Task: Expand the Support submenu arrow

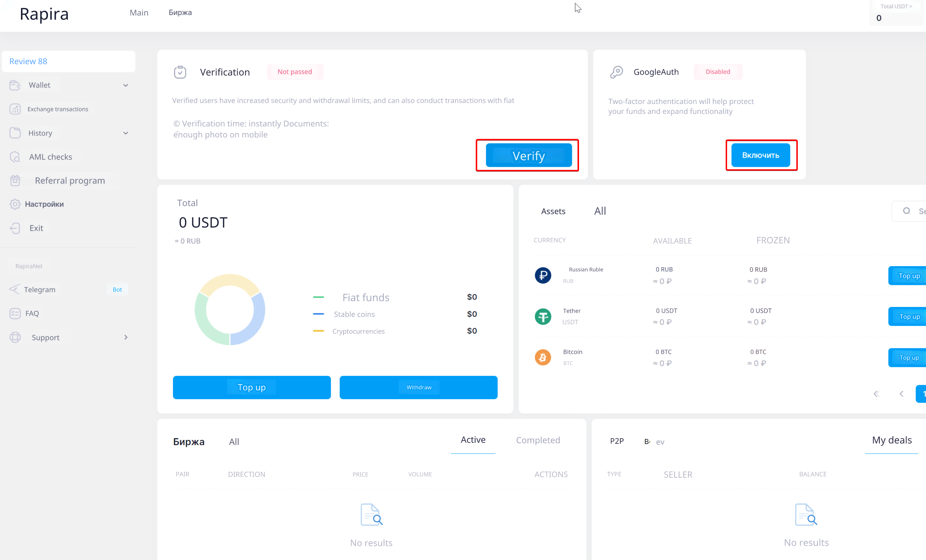Action: [125, 337]
